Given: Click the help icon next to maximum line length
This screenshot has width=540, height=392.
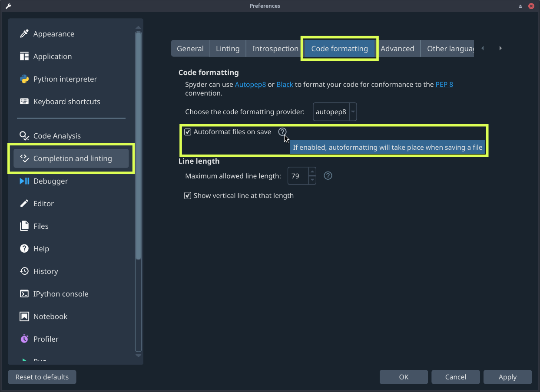Looking at the screenshot, I should click(328, 175).
